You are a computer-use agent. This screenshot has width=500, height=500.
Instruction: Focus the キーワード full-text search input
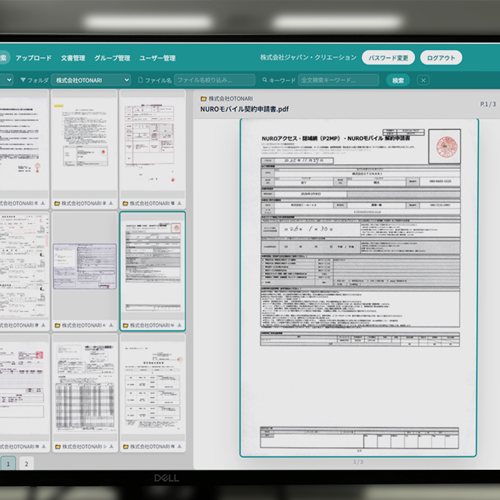[338, 80]
